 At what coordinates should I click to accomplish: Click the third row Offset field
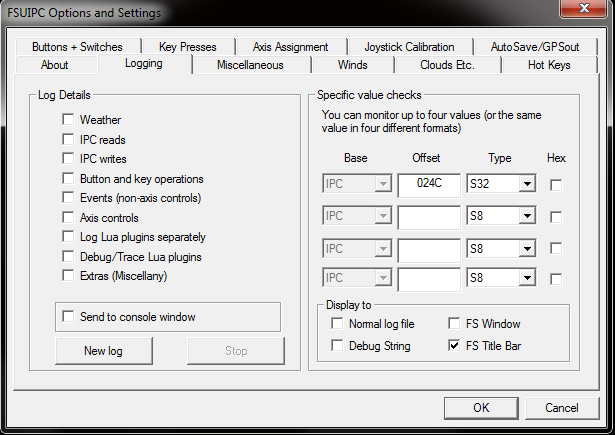pos(429,250)
